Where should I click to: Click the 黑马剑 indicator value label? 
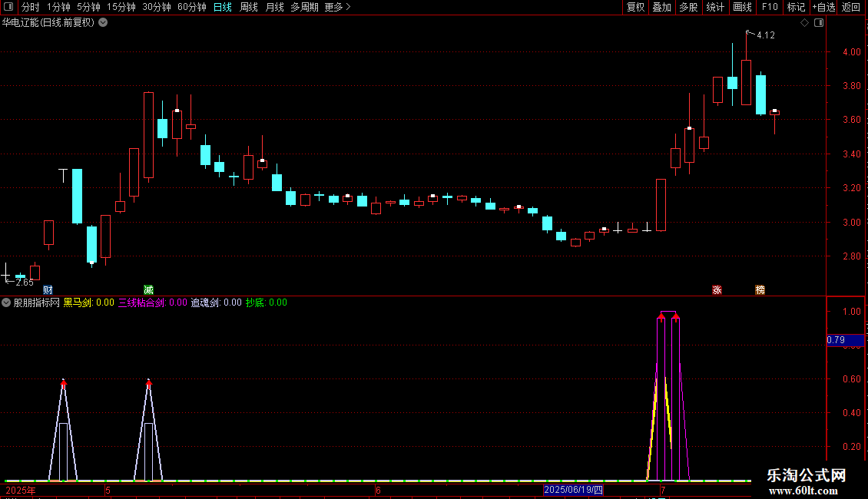click(x=88, y=302)
